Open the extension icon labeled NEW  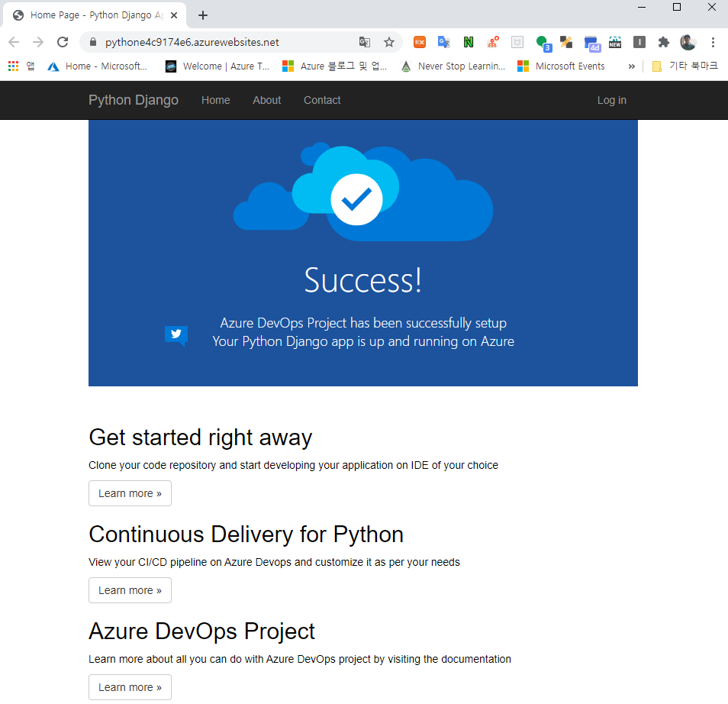click(615, 42)
